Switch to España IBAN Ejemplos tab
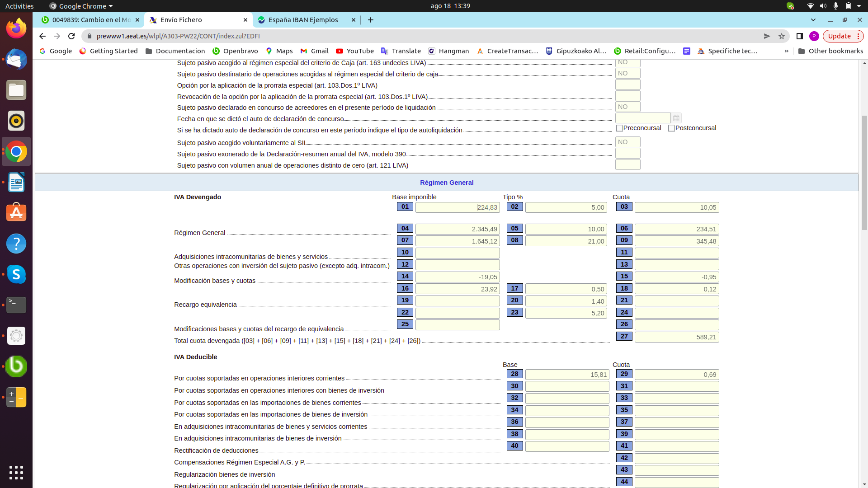 pyautogui.click(x=303, y=20)
